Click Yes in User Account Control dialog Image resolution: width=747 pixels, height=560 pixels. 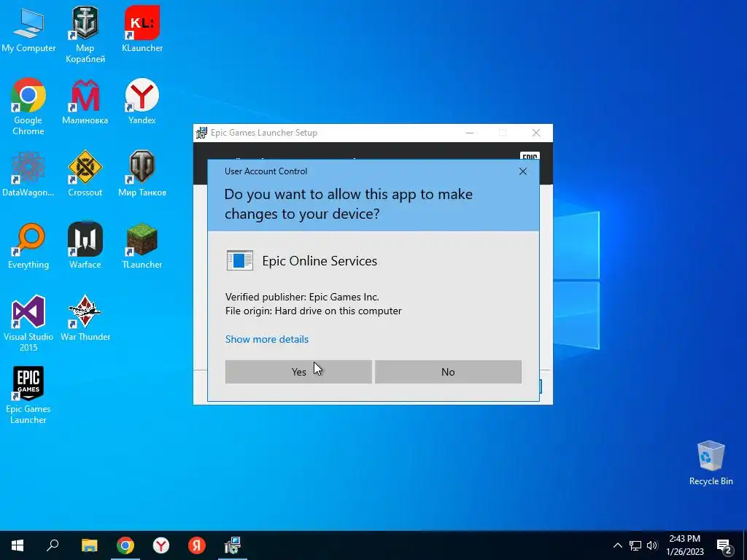click(298, 371)
